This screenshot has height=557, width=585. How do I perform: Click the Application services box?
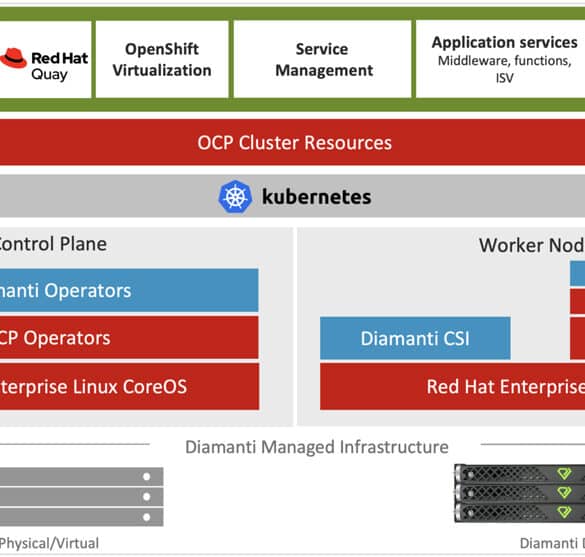500,59
